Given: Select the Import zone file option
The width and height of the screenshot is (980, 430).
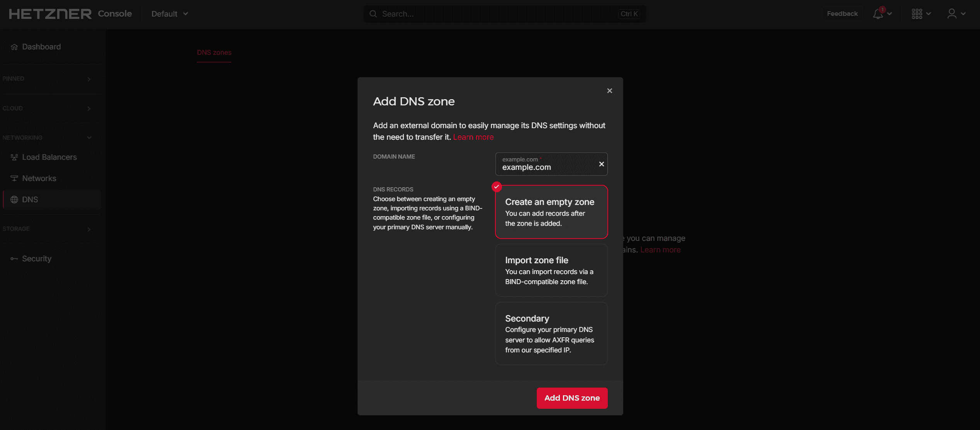Looking at the screenshot, I should [x=551, y=270].
